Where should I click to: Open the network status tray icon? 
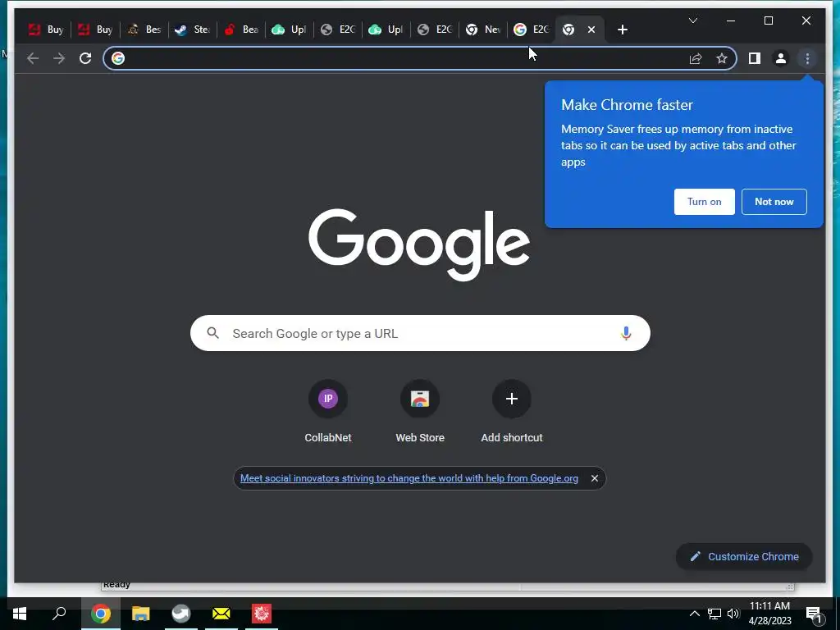click(714, 614)
